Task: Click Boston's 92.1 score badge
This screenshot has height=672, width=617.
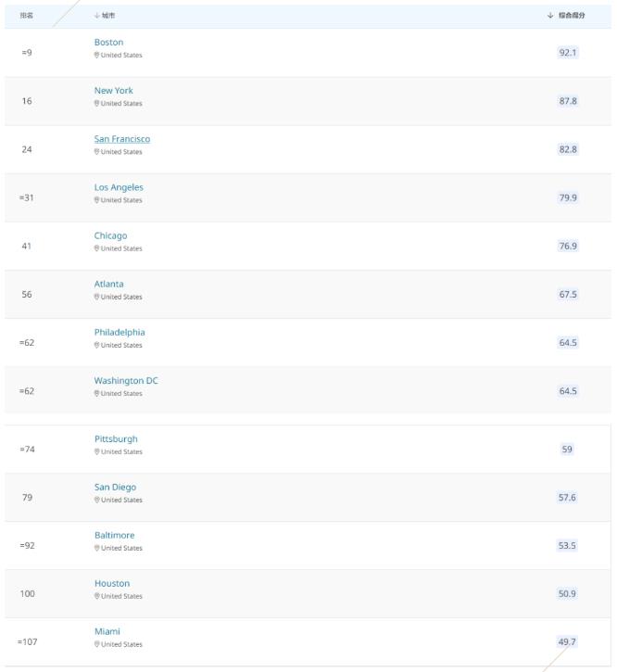Action: (568, 53)
